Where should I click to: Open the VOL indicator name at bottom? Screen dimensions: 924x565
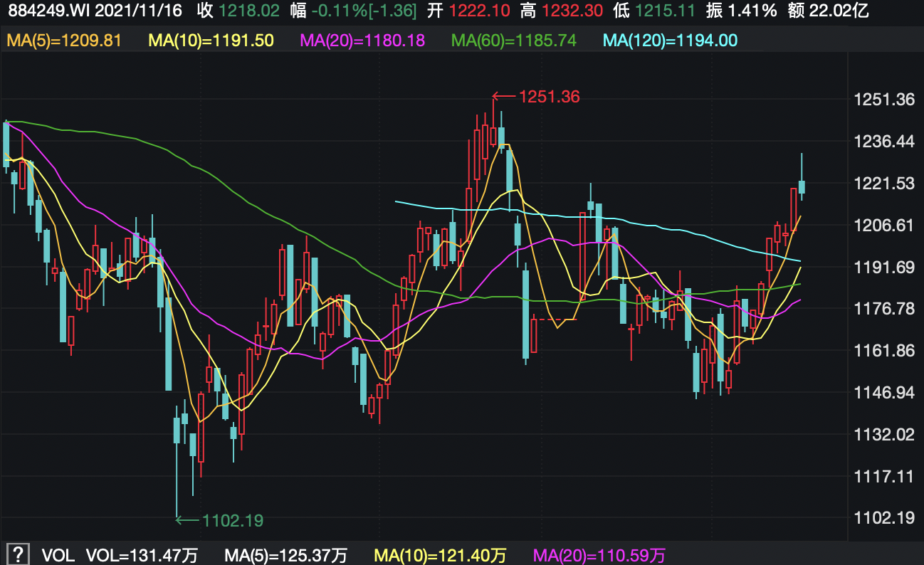(x=58, y=555)
